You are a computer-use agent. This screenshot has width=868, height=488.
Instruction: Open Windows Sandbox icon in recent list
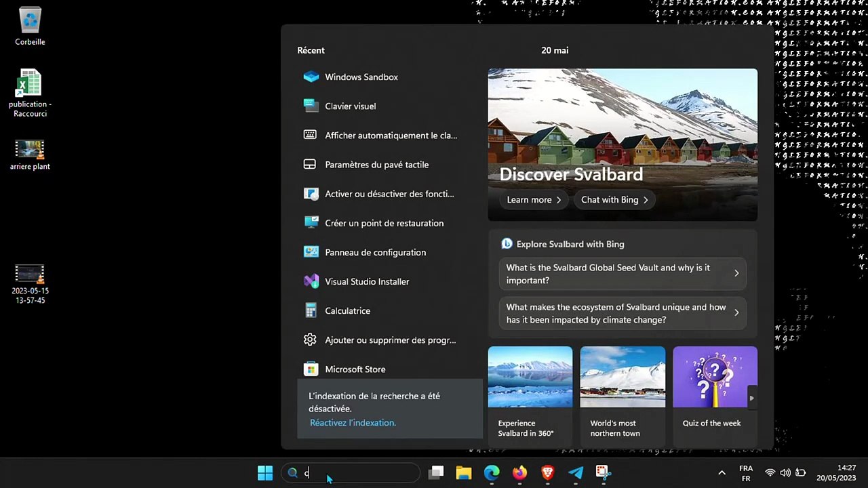coord(311,77)
